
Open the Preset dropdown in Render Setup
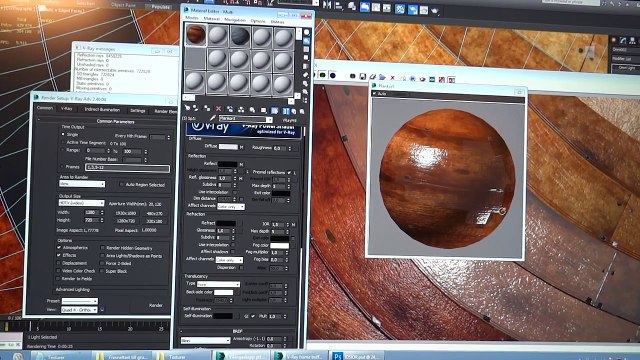[x=80, y=301]
